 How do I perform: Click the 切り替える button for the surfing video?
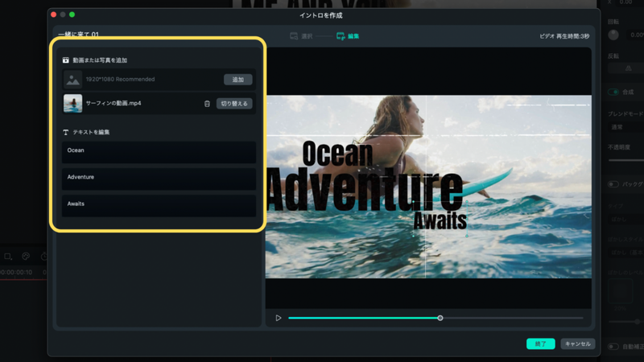click(234, 104)
